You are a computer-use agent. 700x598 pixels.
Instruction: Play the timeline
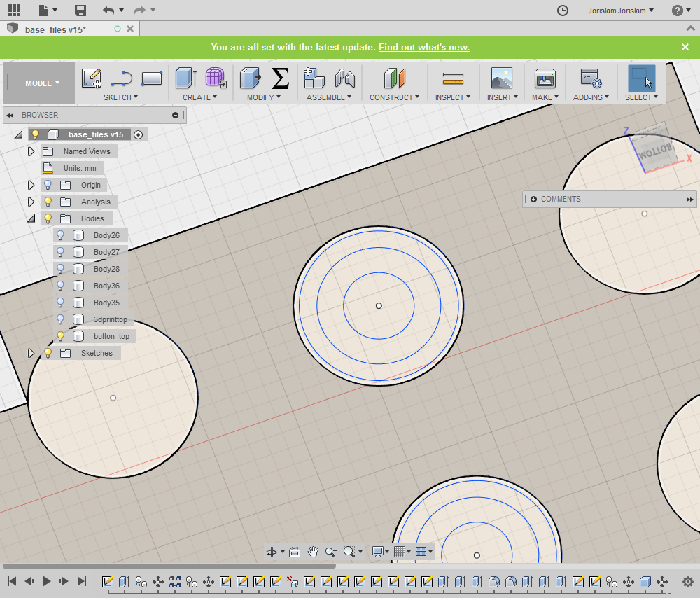[46, 581]
